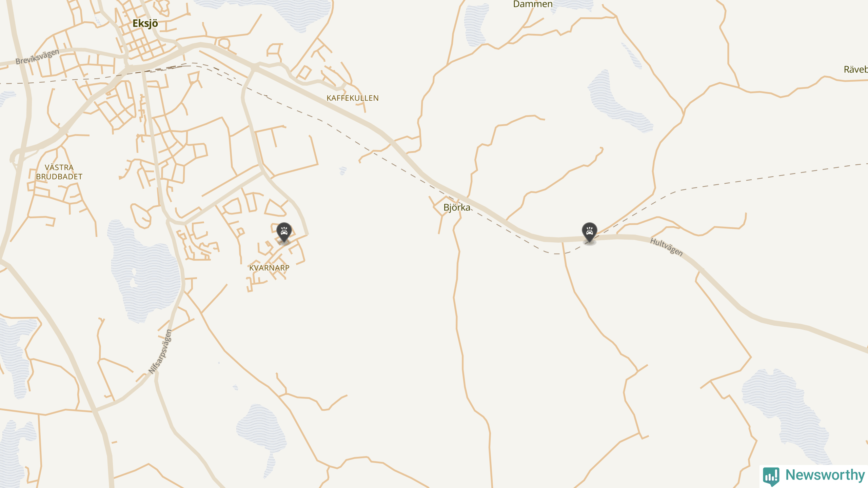Screen dimensions: 868x488
Task: Select the KVARNARP district label
Action: click(269, 268)
